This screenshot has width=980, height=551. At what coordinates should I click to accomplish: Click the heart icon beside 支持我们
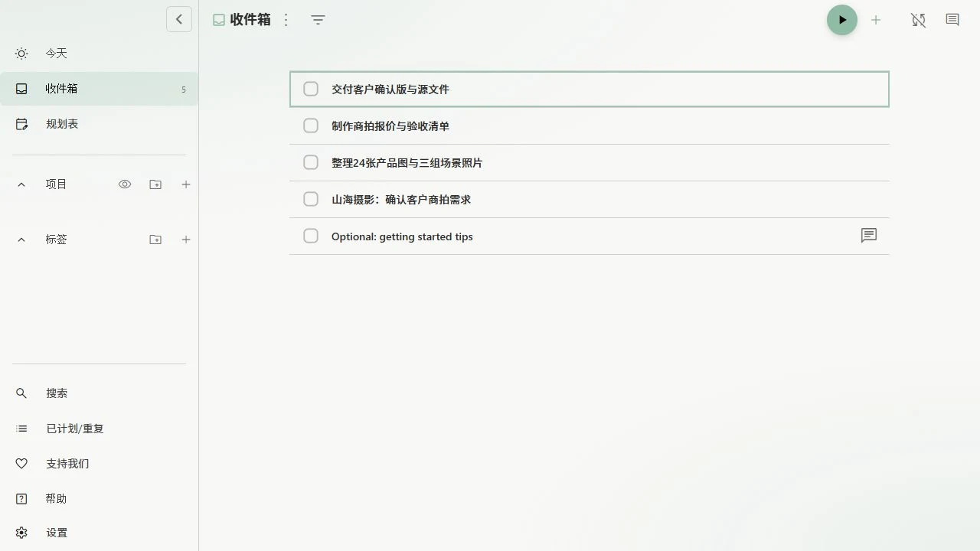click(x=21, y=464)
